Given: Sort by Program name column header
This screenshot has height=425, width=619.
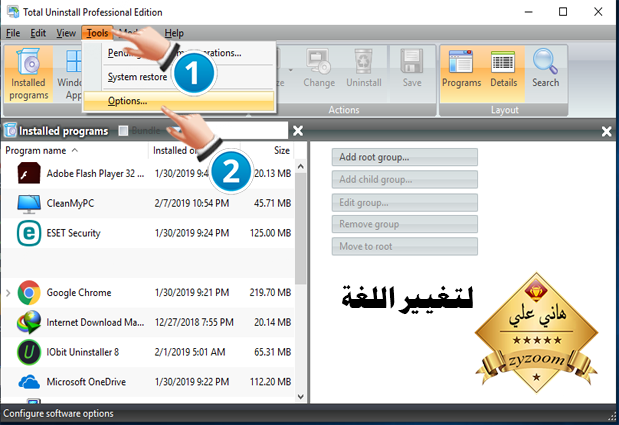Looking at the screenshot, I should point(36,151).
